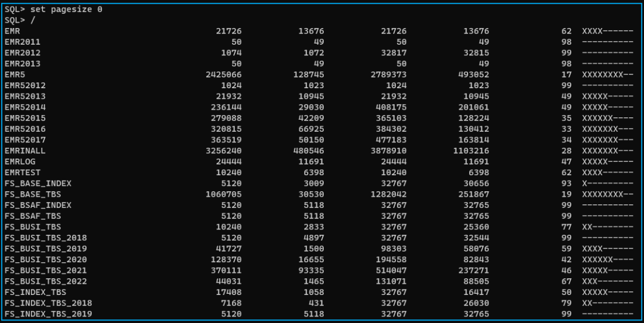Select the FS_INDEX_TBS tablespace name

35,292
